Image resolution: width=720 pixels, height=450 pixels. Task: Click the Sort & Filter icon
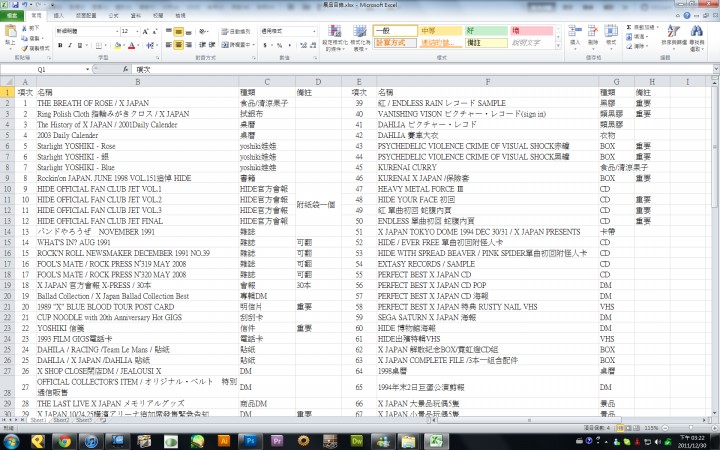point(673,31)
